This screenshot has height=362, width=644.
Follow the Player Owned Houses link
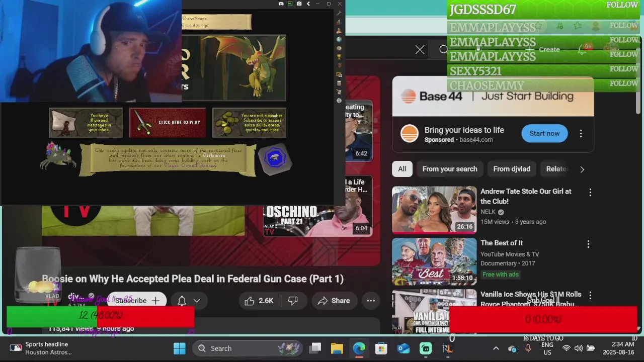click(190, 165)
